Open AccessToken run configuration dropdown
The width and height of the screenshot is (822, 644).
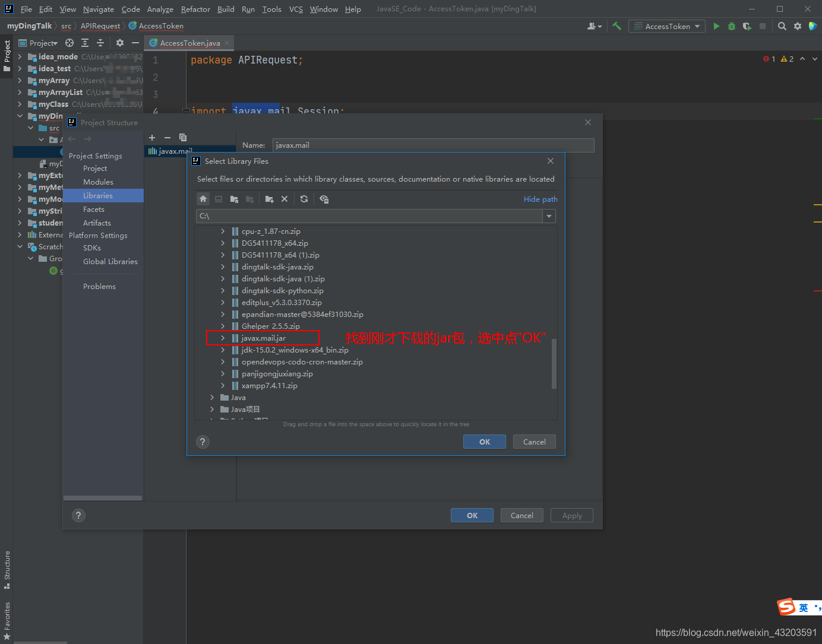[x=668, y=26]
